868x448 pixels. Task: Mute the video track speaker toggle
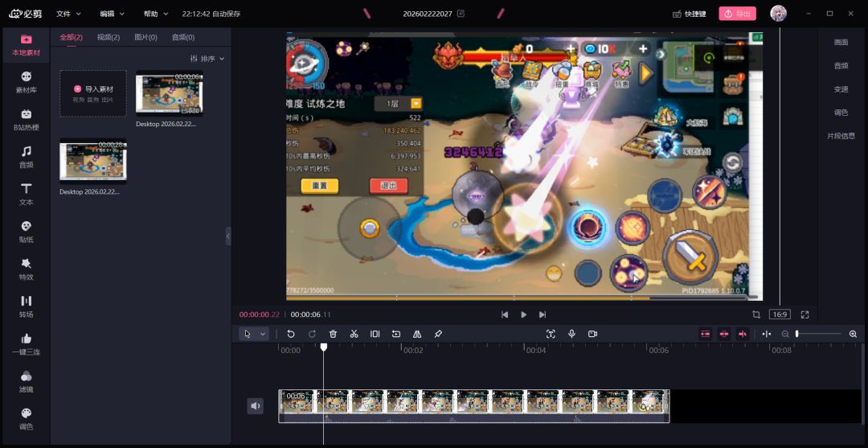(256, 406)
